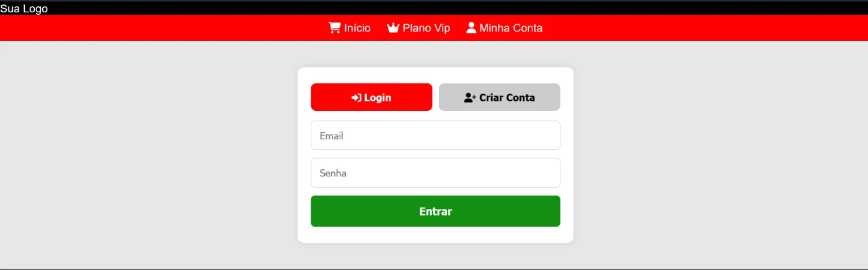868x270 pixels.
Task: Focus the Senha password field
Action: (x=436, y=173)
